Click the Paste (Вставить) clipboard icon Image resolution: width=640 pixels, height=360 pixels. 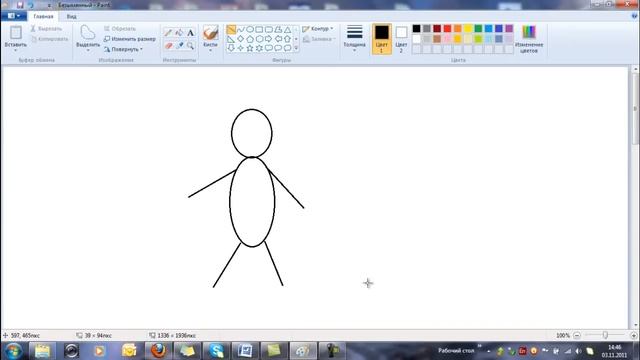(16, 33)
